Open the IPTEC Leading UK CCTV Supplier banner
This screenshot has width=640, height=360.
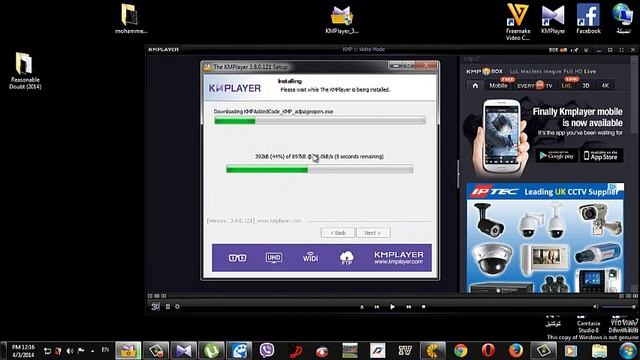[545, 237]
